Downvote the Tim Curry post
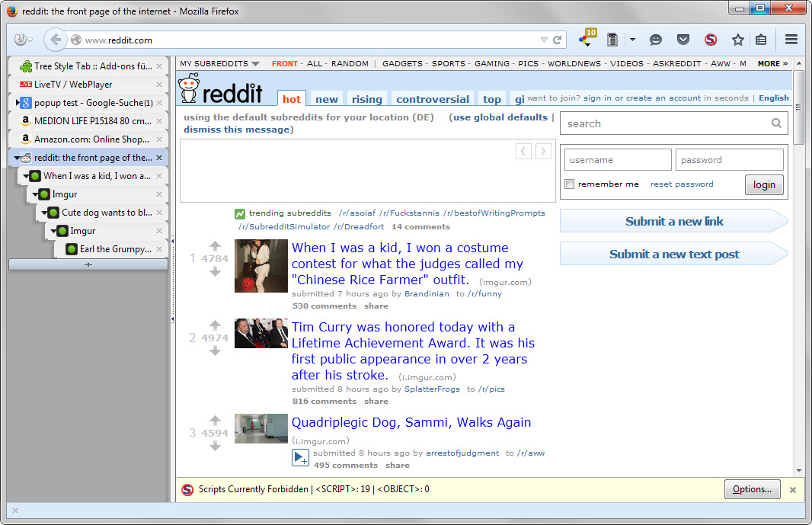The width and height of the screenshot is (812, 525). (x=215, y=351)
